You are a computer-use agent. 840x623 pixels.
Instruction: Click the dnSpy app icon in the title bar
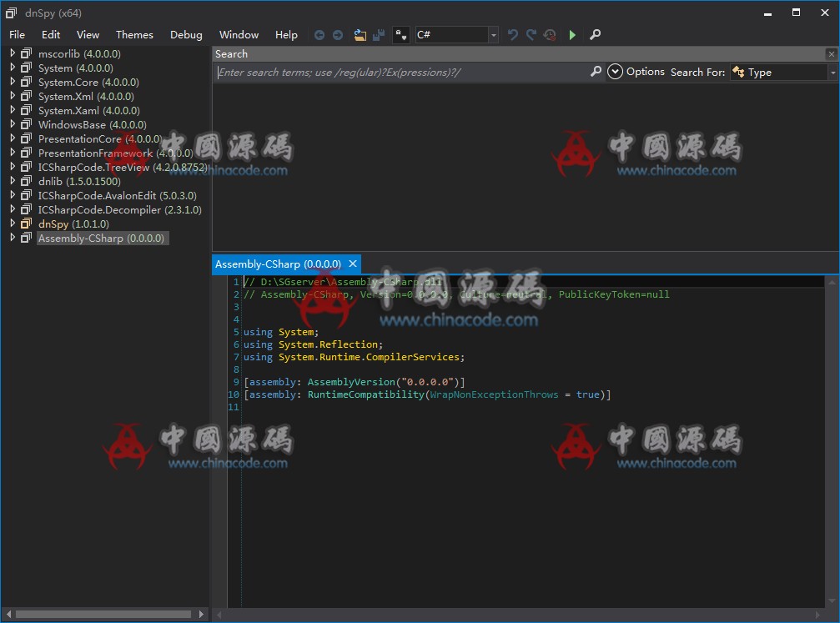pyautogui.click(x=11, y=13)
